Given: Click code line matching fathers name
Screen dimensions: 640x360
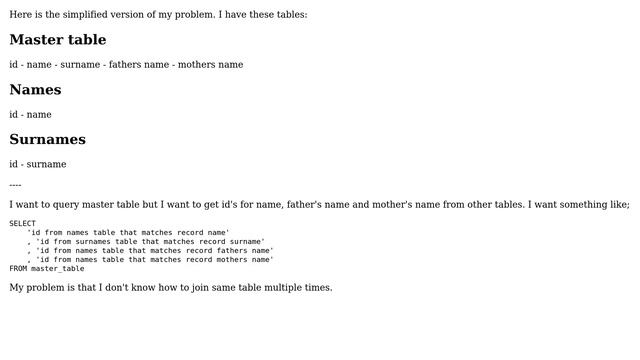Looking at the screenshot, I should [x=150, y=251].
